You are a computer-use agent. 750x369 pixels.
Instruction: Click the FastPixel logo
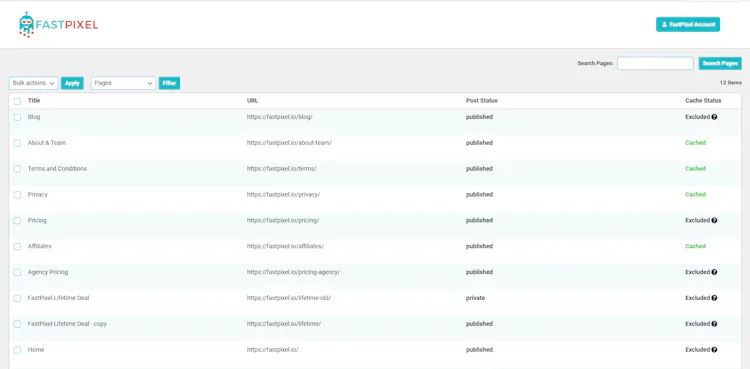[x=58, y=25]
